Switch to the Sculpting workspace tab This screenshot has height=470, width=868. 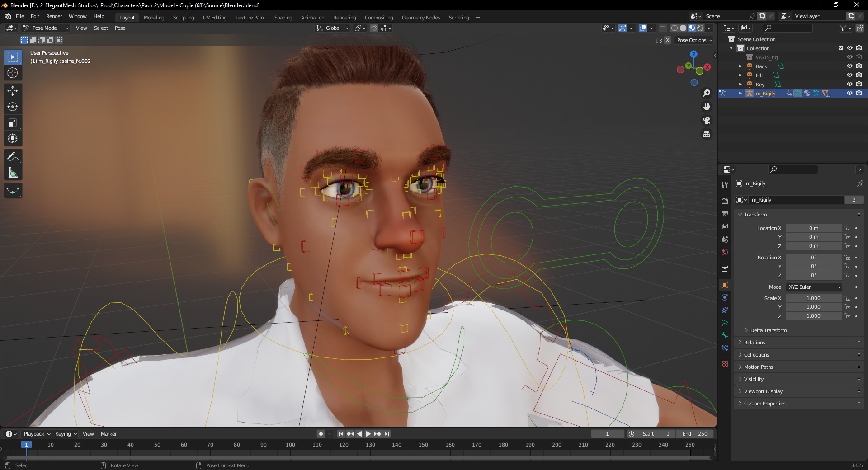coord(184,18)
